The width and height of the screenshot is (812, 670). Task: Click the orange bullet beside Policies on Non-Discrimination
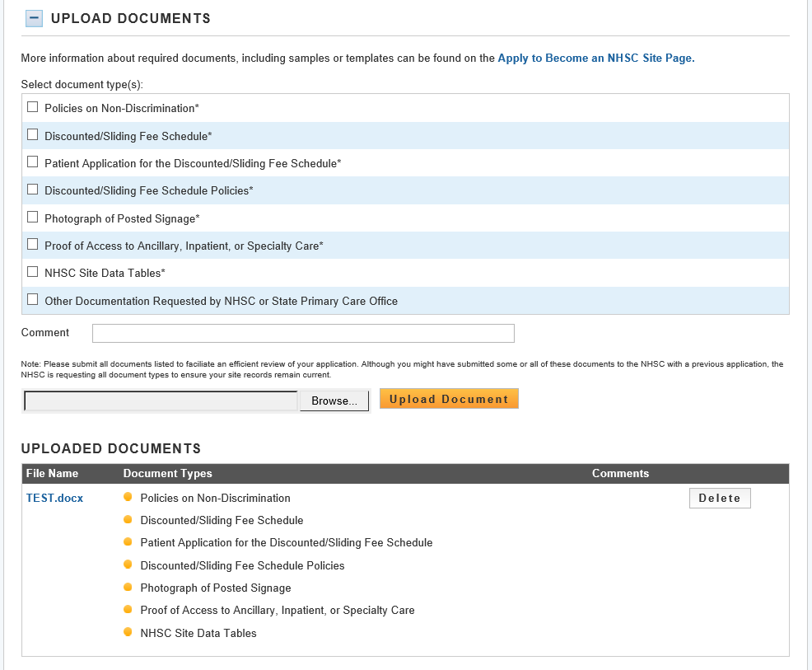(x=128, y=497)
